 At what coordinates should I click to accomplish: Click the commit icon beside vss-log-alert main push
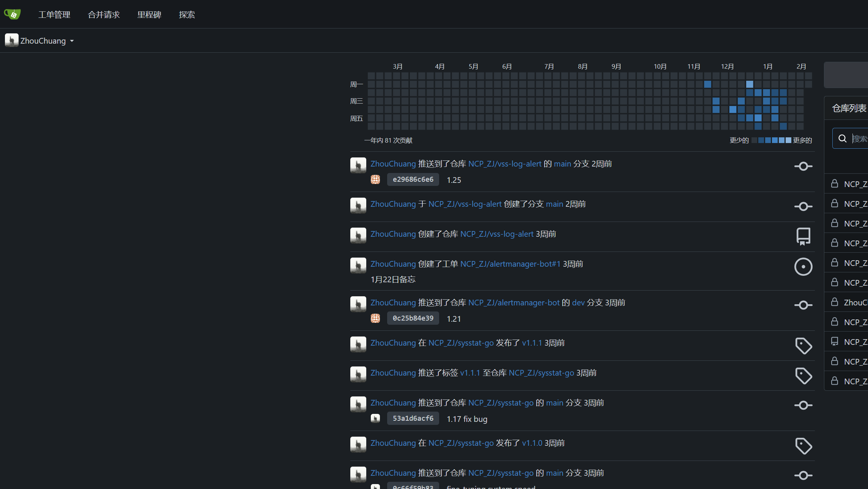(803, 166)
